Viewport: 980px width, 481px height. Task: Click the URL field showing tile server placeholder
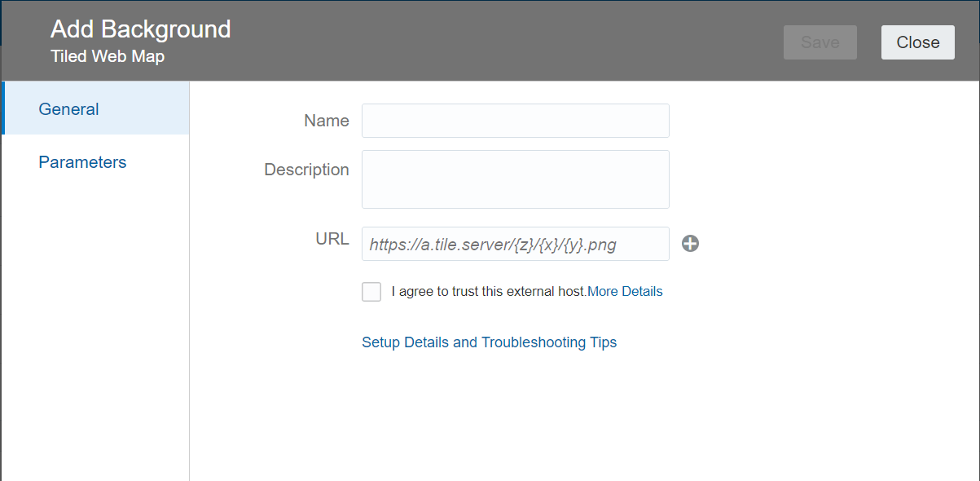point(515,243)
